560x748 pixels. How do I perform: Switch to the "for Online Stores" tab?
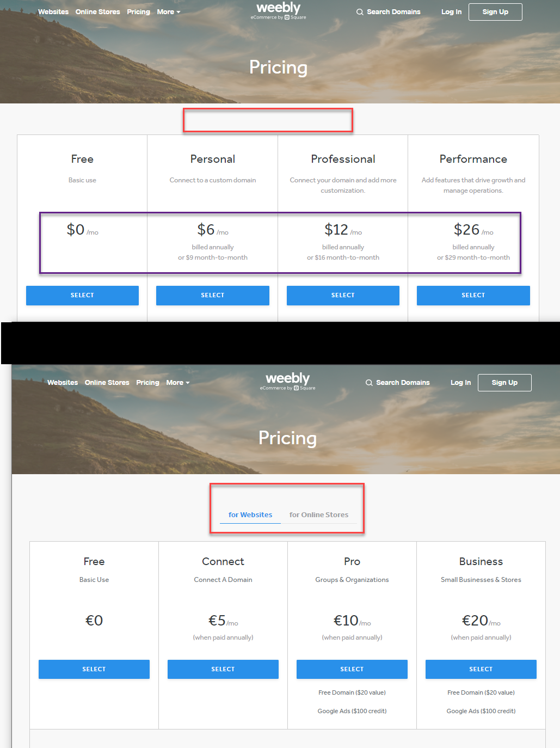[319, 515]
